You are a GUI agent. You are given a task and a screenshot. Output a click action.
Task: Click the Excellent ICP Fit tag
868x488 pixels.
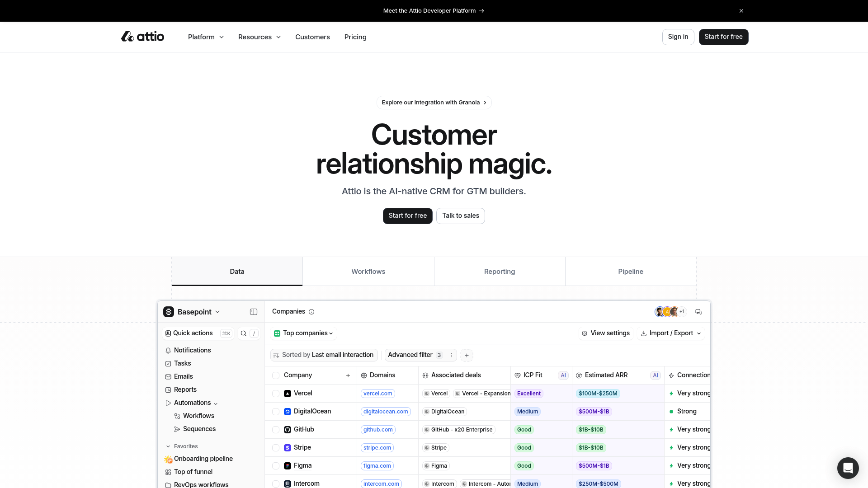(529, 394)
